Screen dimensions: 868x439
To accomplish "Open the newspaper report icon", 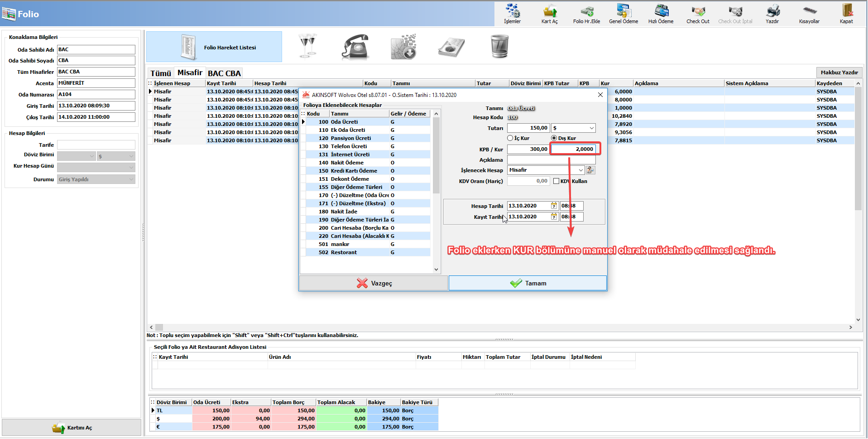I will point(451,47).
